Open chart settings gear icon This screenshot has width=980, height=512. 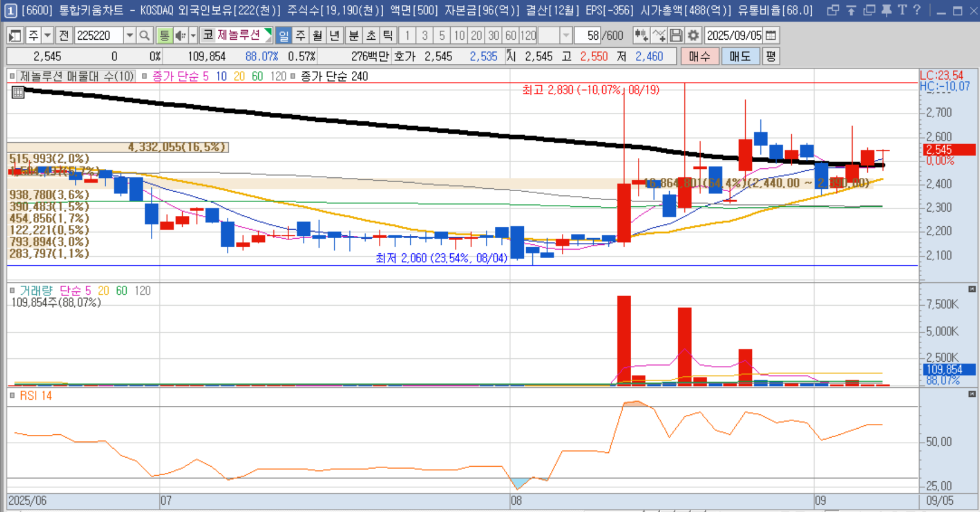(693, 36)
